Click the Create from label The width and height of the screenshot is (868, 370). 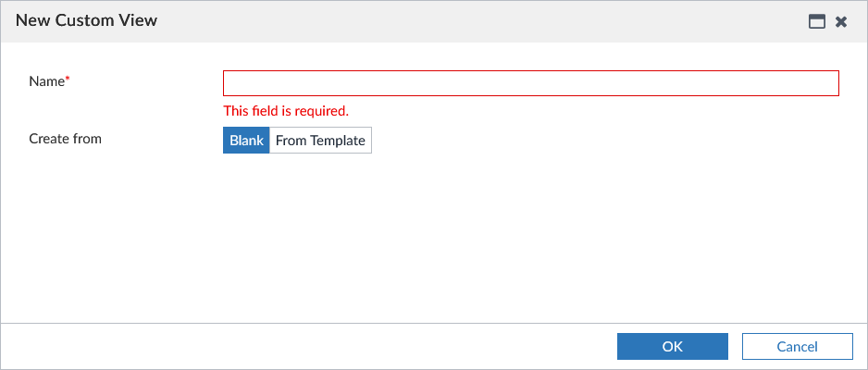point(65,139)
